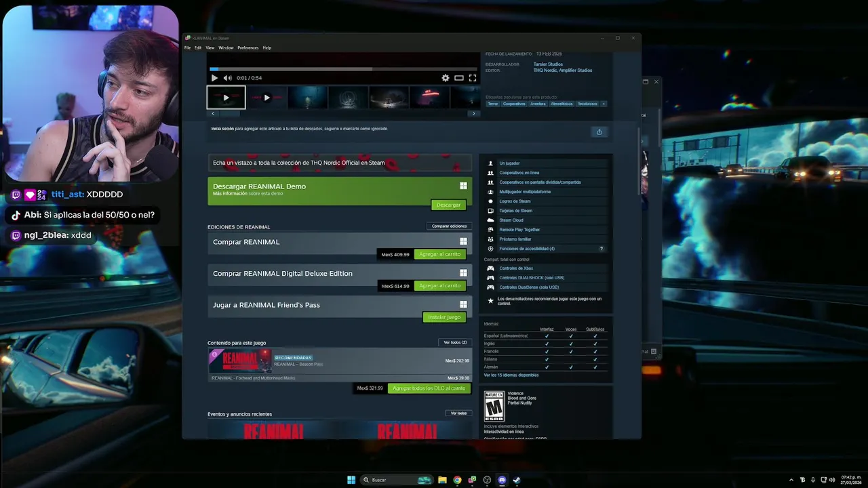
Task: Add REANIMAL to cart at Mex$ 409.99
Action: (x=439, y=254)
